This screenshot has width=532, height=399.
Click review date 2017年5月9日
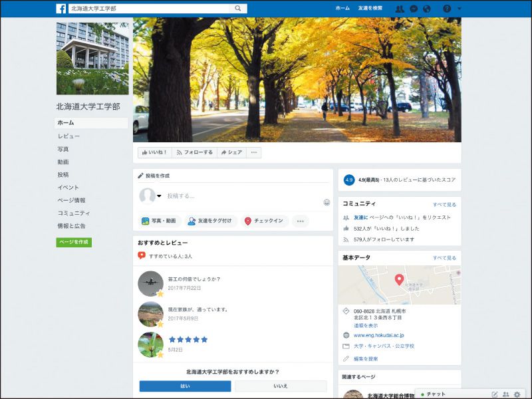183,319
